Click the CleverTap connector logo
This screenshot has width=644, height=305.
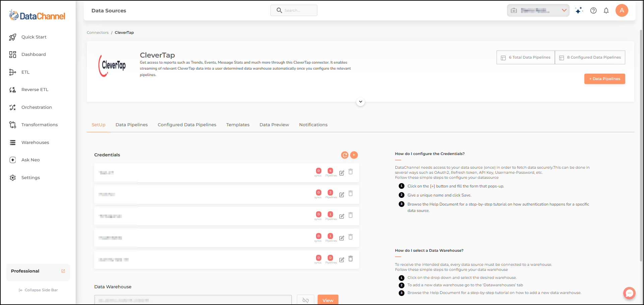click(113, 66)
